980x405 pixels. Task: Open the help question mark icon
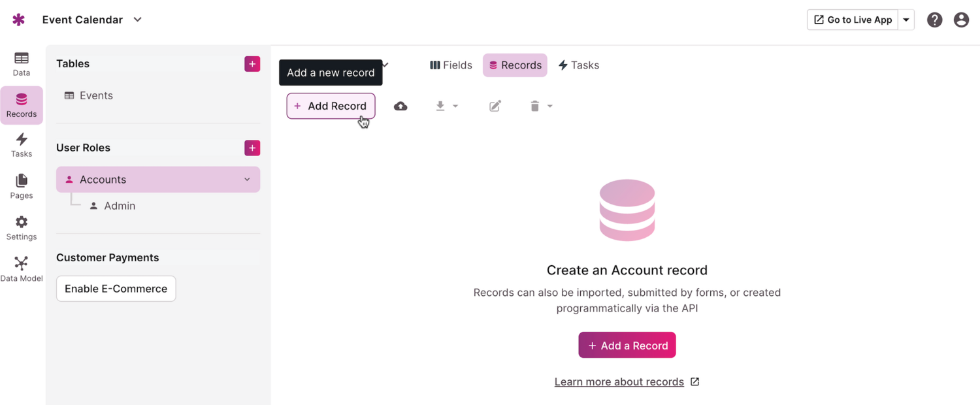click(x=935, y=20)
